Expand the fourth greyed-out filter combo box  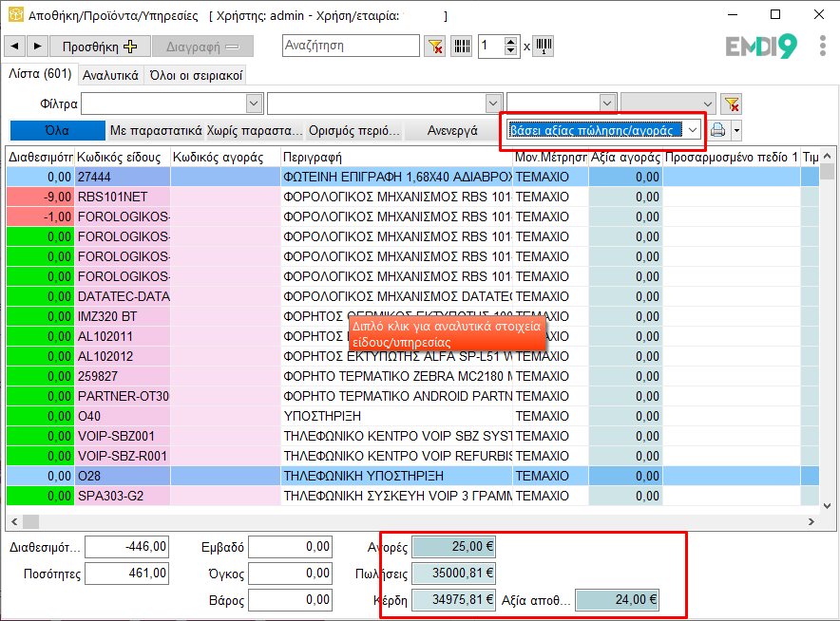click(708, 103)
